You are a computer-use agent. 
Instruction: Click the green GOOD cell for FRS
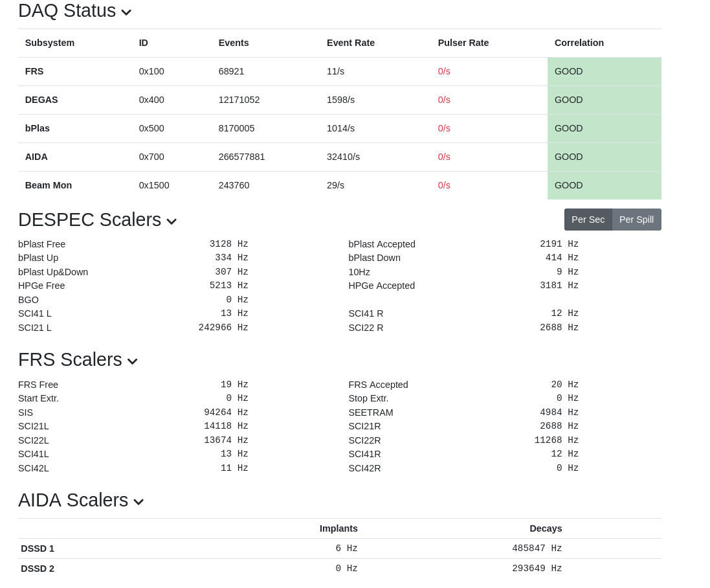(x=604, y=71)
